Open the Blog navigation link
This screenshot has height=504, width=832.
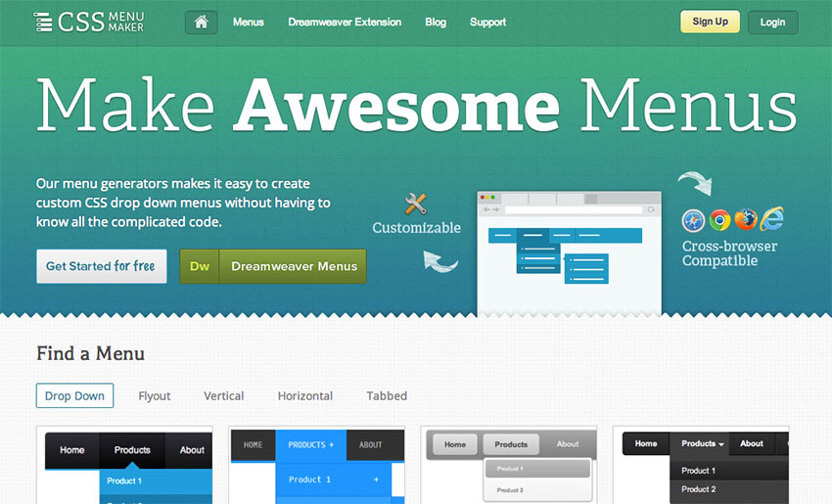click(436, 23)
